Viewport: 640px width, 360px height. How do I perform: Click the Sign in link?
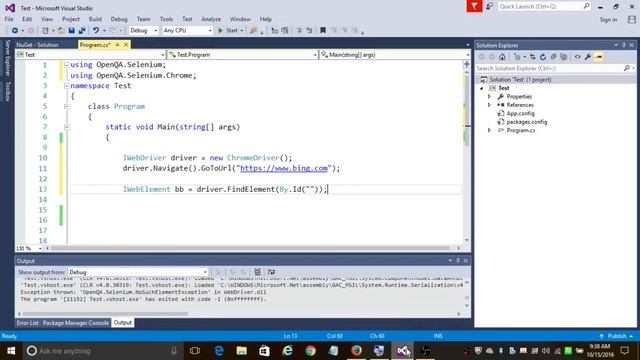point(608,20)
